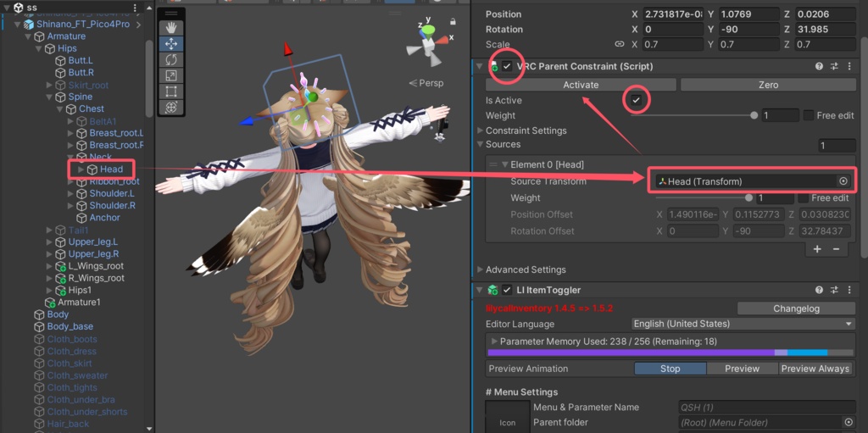Expand Parameter Memory Used foldout

tap(494, 341)
